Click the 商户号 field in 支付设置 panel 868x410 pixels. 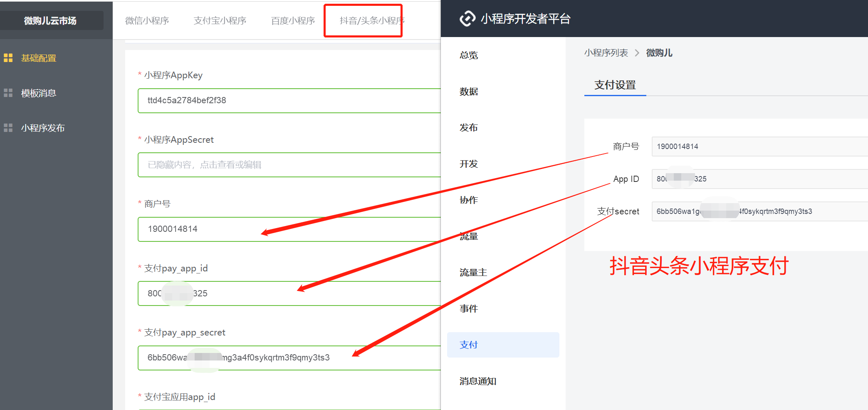point(760,147)
